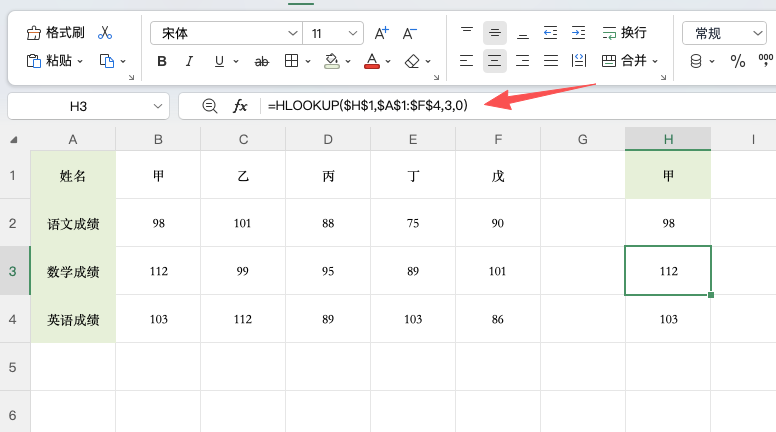The image size is (776, 432).
Task: Click the Clear eraser icon
Action: (x=412, y=61)
